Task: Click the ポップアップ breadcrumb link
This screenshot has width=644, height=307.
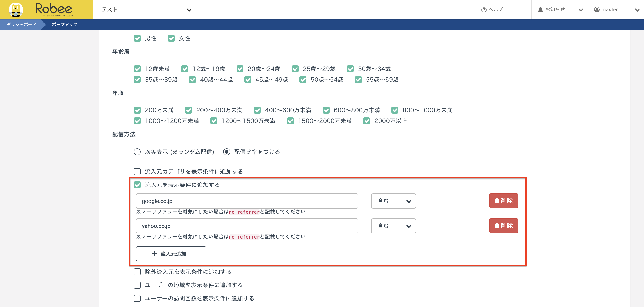Action: (x=65, y=25)
